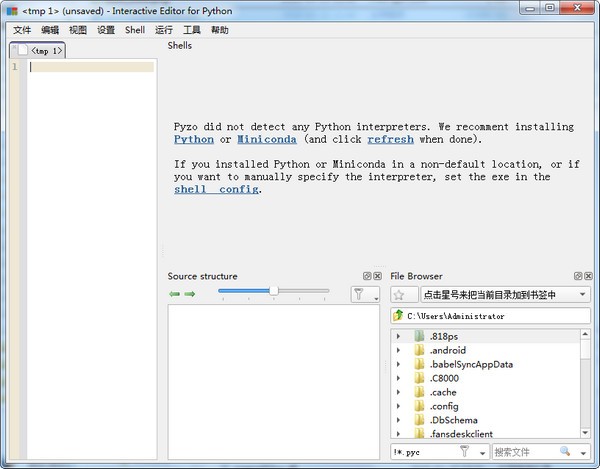This screenshot has height=469, width=600.
Task: Click the Miniconda link
Action: [x=266, y=140]
